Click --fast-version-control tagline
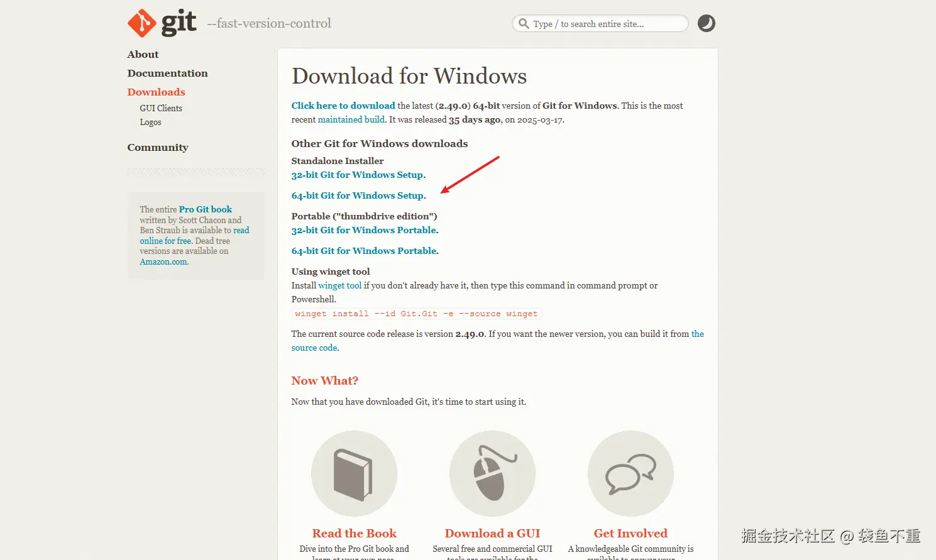936x560 pixels. coord(269,24)
